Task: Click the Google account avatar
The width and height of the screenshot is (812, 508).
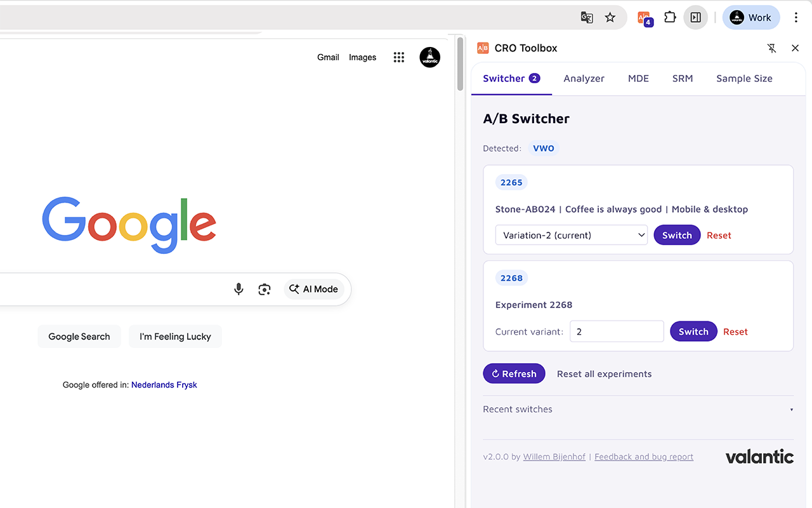Action: click(429, 57)
